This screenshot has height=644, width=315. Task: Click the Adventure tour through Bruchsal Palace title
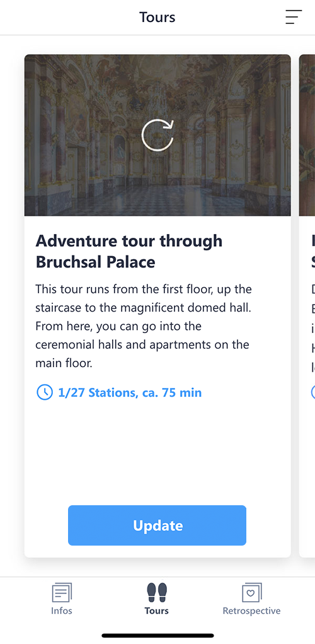(129, 252)
